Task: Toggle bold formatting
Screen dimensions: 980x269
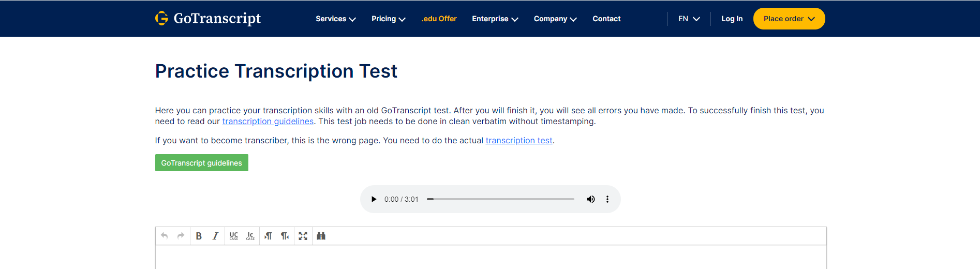Action: [199, 236]
